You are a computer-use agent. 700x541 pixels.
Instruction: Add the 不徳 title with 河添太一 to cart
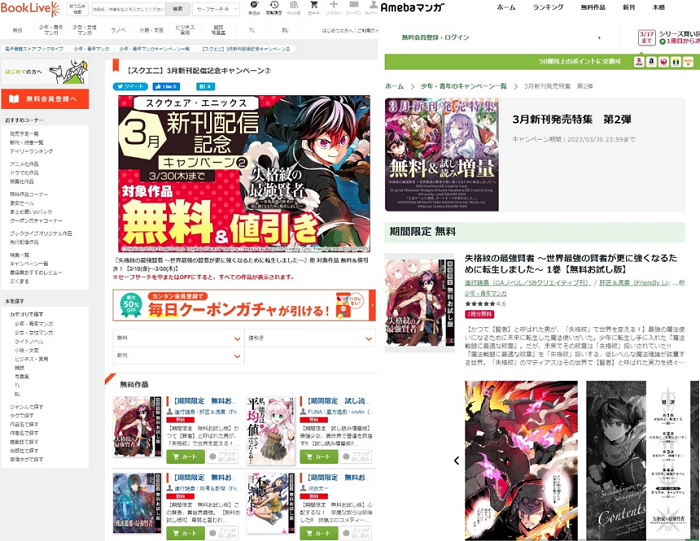tap(319, 533)
